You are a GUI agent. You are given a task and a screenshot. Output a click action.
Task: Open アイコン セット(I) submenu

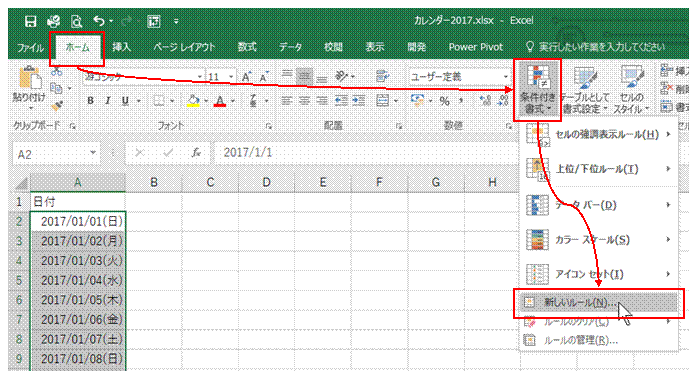pos(599,274)
